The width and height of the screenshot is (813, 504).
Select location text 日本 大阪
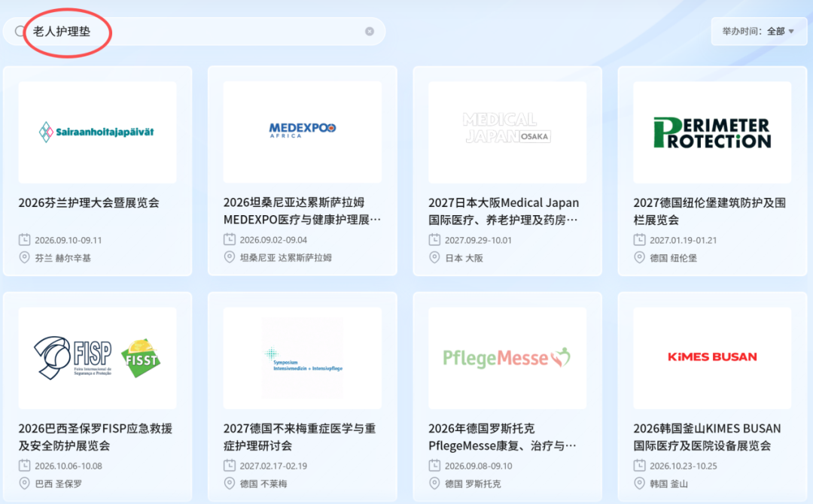[x=464, y=258]
